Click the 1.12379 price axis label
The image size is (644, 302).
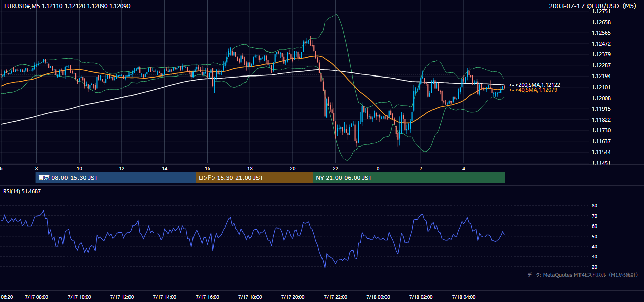point(601,54)
